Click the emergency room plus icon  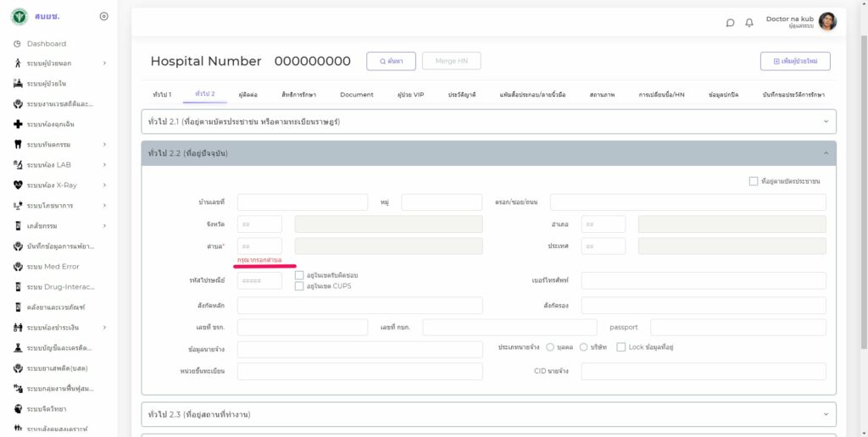[x=18, y=124]
